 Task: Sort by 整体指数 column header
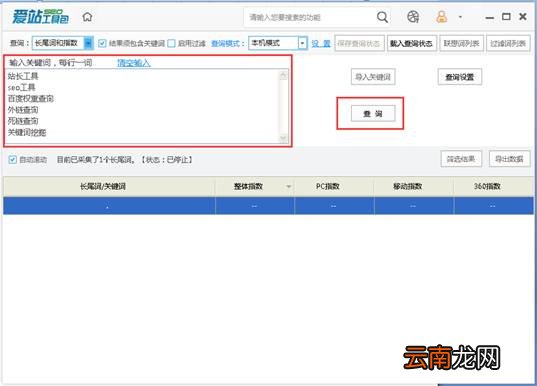point(254,186)
